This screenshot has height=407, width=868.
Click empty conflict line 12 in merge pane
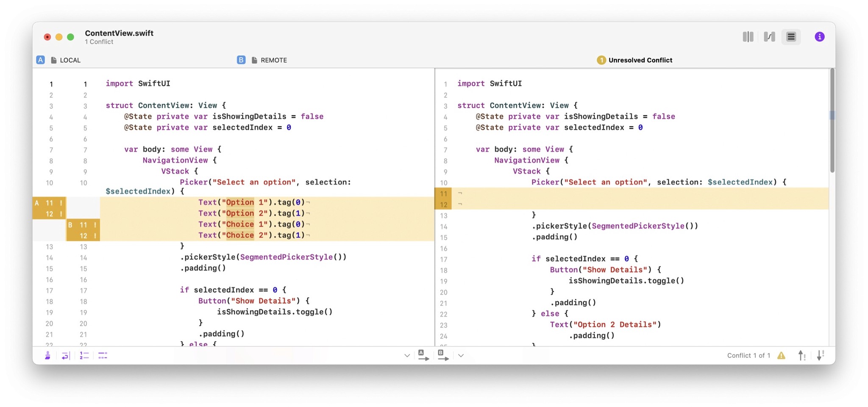640,204
